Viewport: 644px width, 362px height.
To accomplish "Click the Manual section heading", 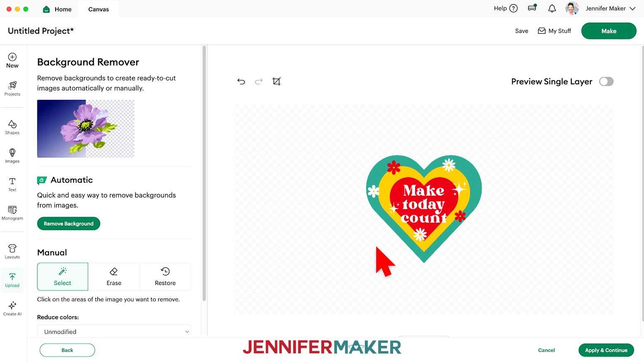I will click(x=52, y=252).
